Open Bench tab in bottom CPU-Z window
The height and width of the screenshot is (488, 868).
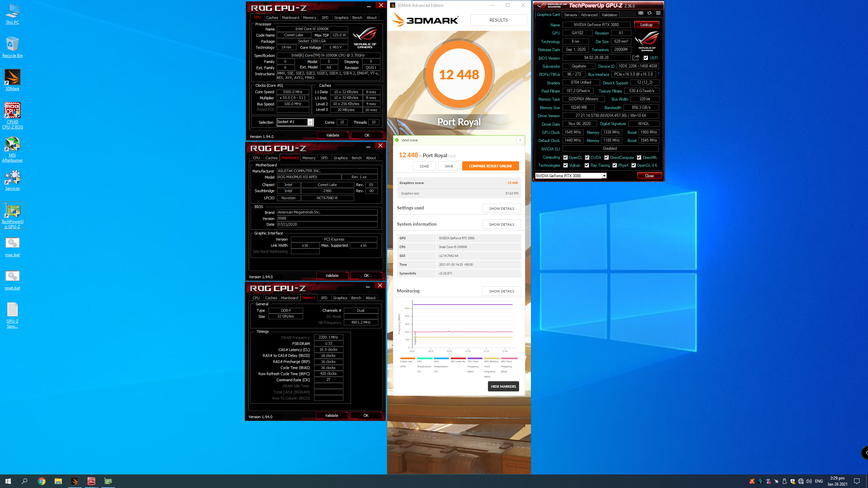(356, 298)
